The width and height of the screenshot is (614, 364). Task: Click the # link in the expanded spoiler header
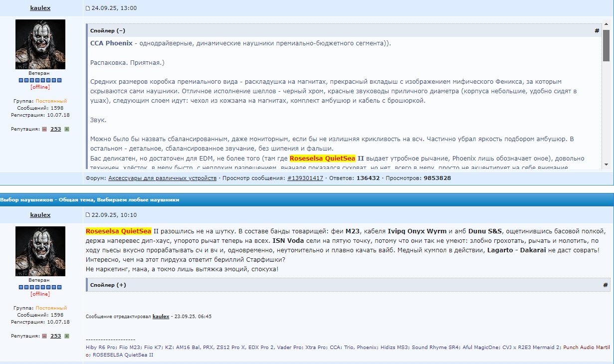(597, 31)
